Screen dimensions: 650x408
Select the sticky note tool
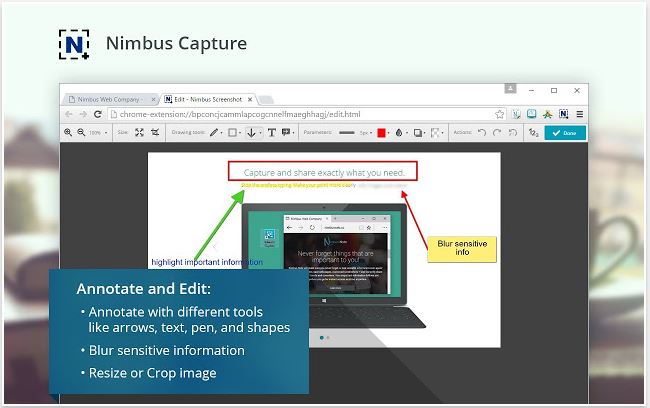[x=286, y=132]
